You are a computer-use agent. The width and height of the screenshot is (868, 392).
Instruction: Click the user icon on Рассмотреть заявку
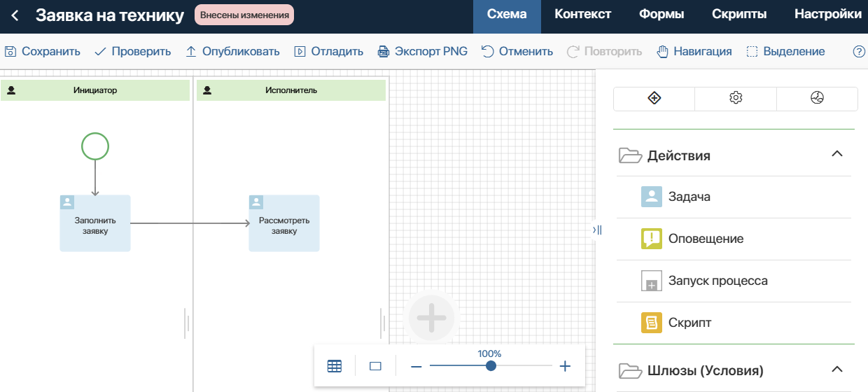pos(256,202)
